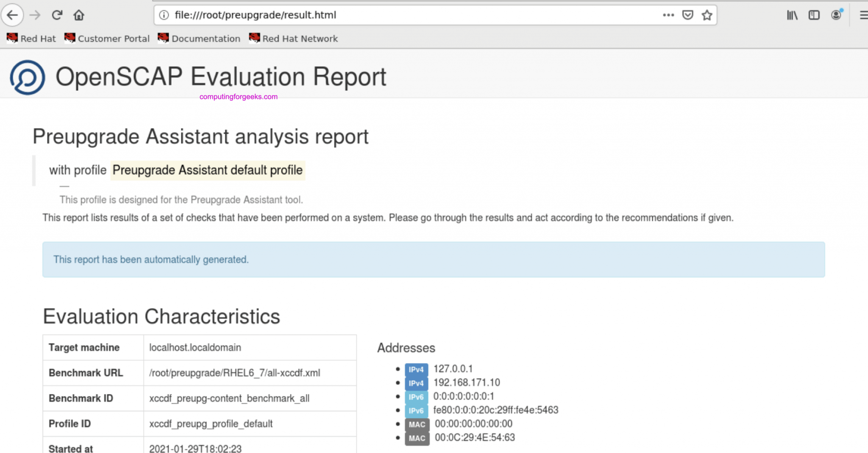This screenshot has height=453, width=868.
Task: Click the Benchmark URL path value
Action: tap(234, 373)
